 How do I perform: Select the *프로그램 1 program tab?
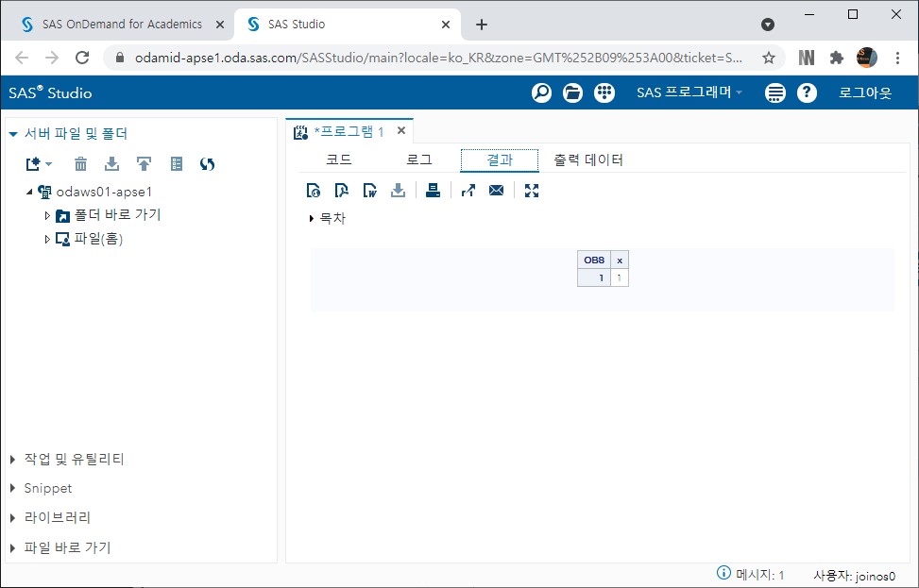click(349, 132)
